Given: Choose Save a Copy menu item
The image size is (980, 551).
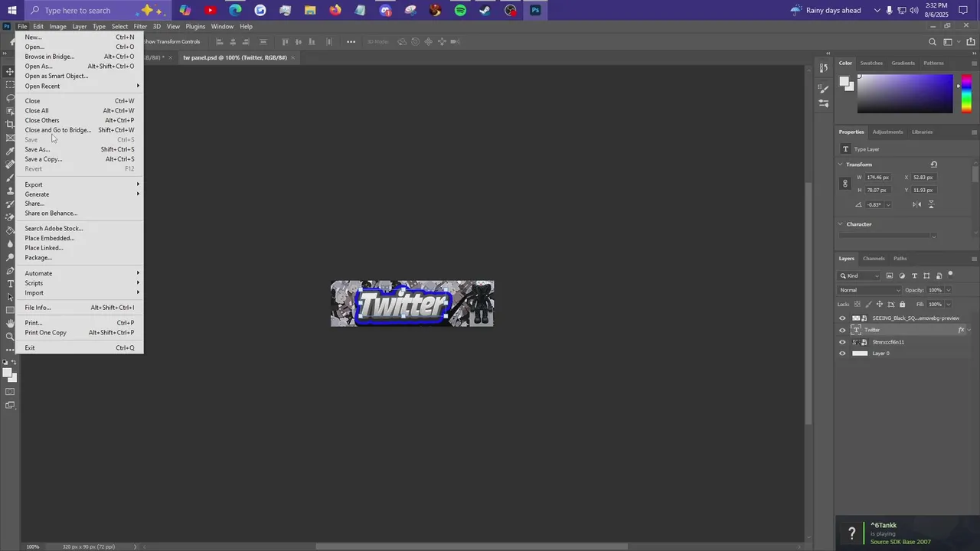Looking at the screenshot, I should tap(80, 159).
